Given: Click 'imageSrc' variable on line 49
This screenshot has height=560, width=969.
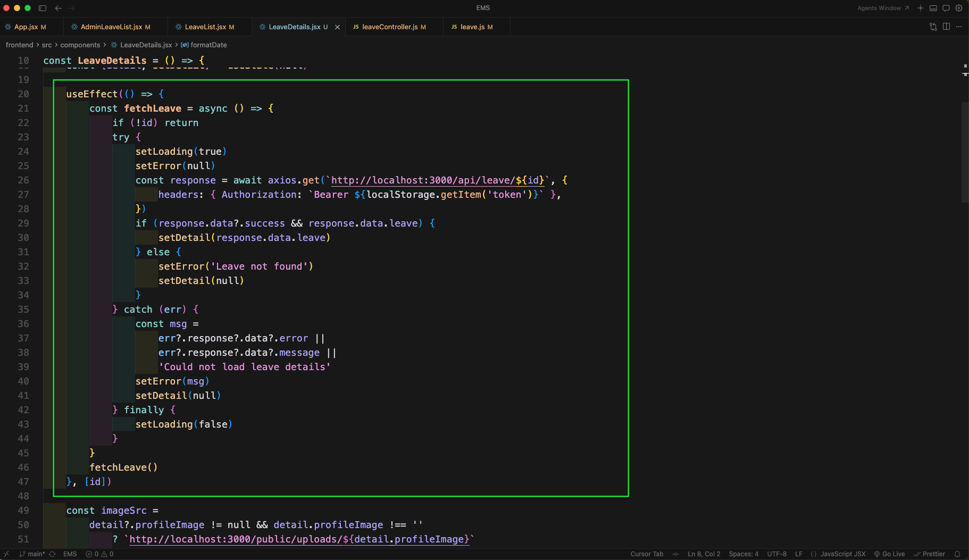Looking at the screenshot, I should tap(124, 511).
